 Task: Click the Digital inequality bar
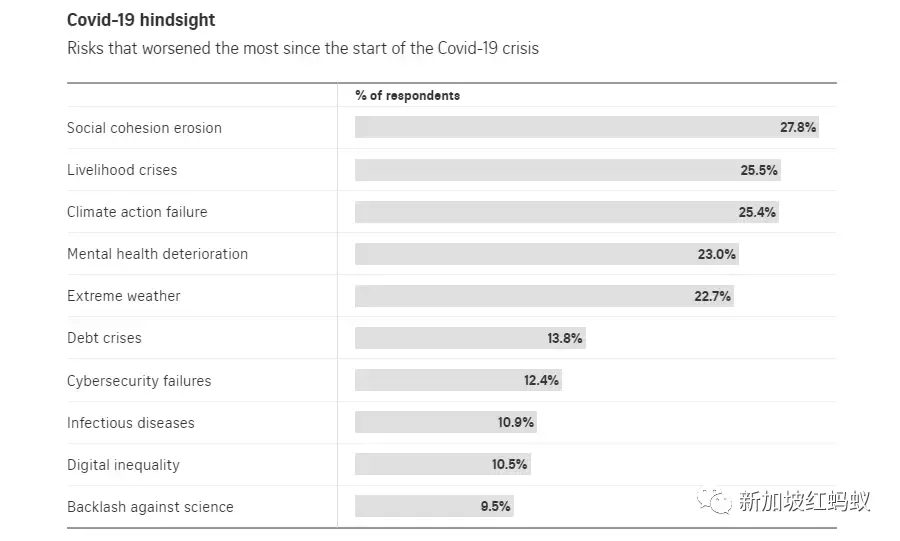(x=441, y=465)
